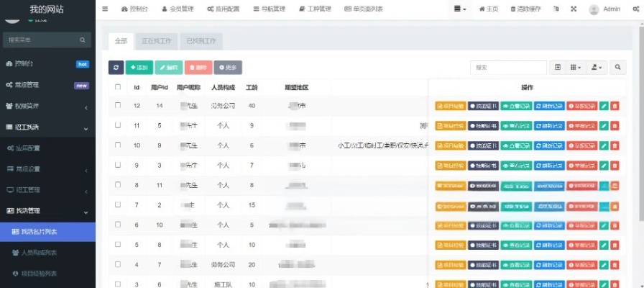Screen dimensions: 644x288
Task: Click the trash delete icon for row Id 10
Action: (x=615, y=145)
